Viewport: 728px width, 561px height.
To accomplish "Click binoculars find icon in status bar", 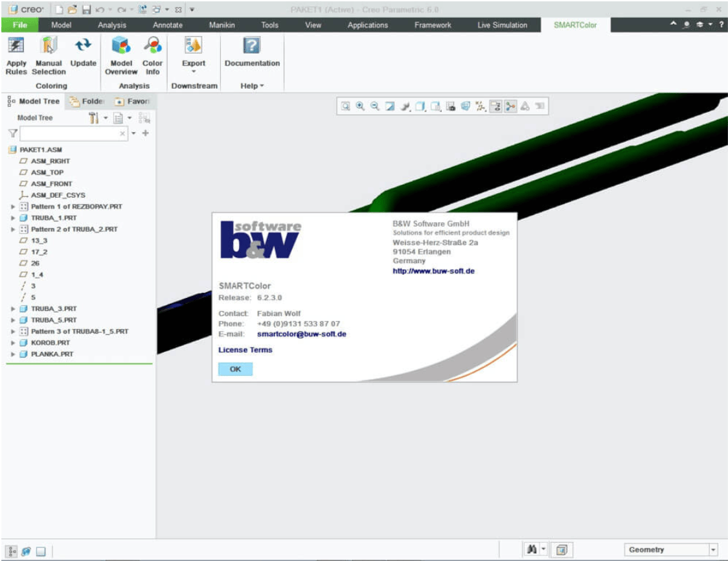I will click(x=532, y=550).
